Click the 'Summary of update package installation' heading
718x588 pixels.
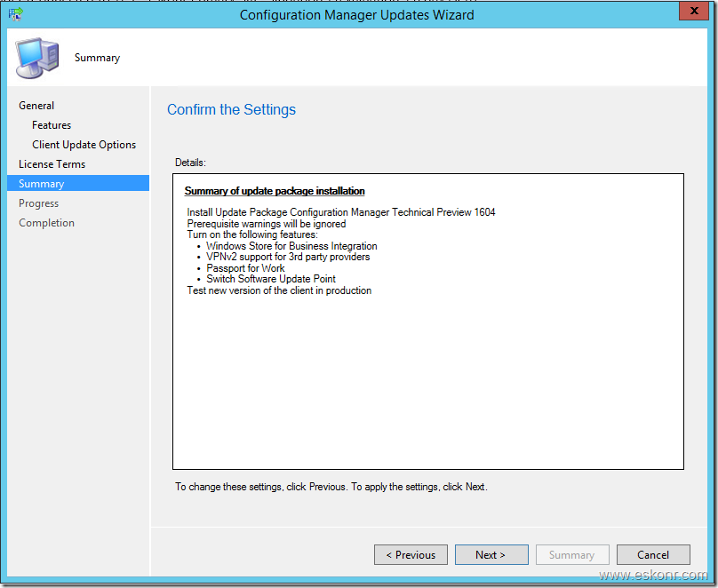pos(275,191)
